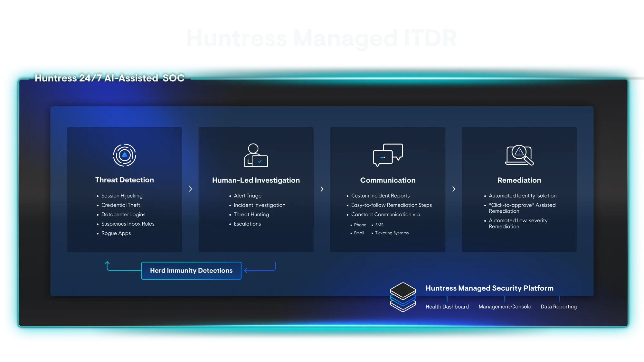Click the stacked layers platform icon
The height and width of the screenshot is (362, 644).
[x=403, y=297]
